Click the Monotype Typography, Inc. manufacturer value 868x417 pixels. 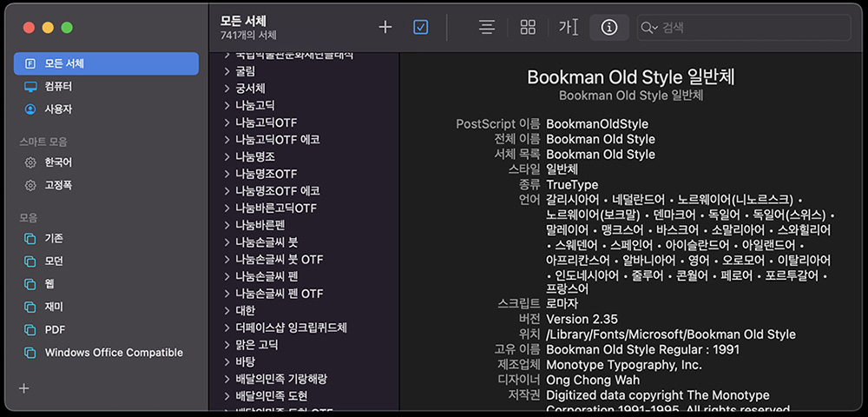[x=624, y=365]
